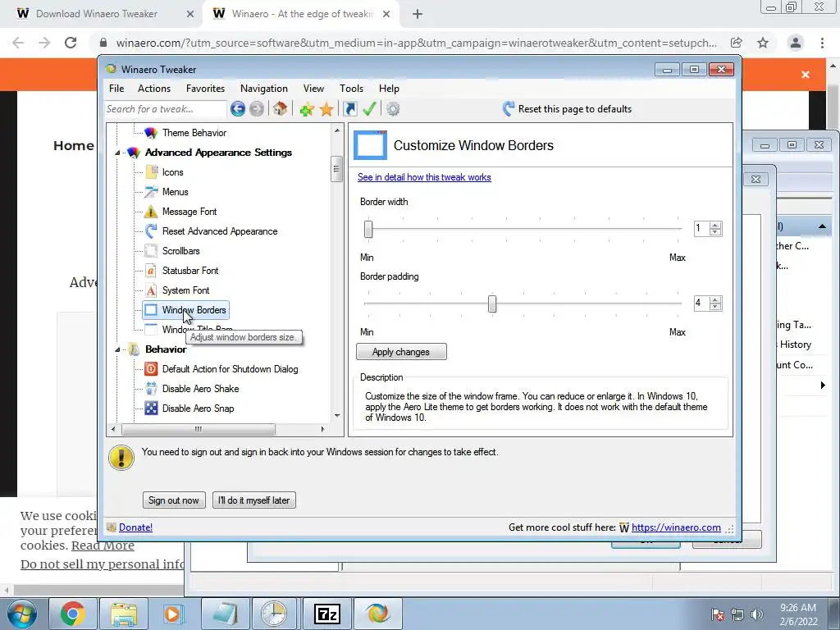Click tree panel scroll up arrow

pyautogui.click(x=337, y=130)
